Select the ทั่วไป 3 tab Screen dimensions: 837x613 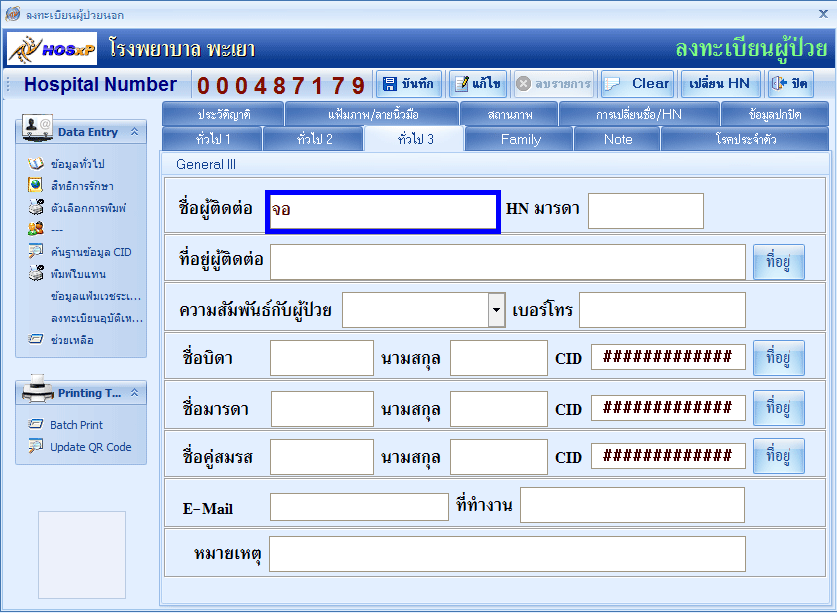click(415, 139)
